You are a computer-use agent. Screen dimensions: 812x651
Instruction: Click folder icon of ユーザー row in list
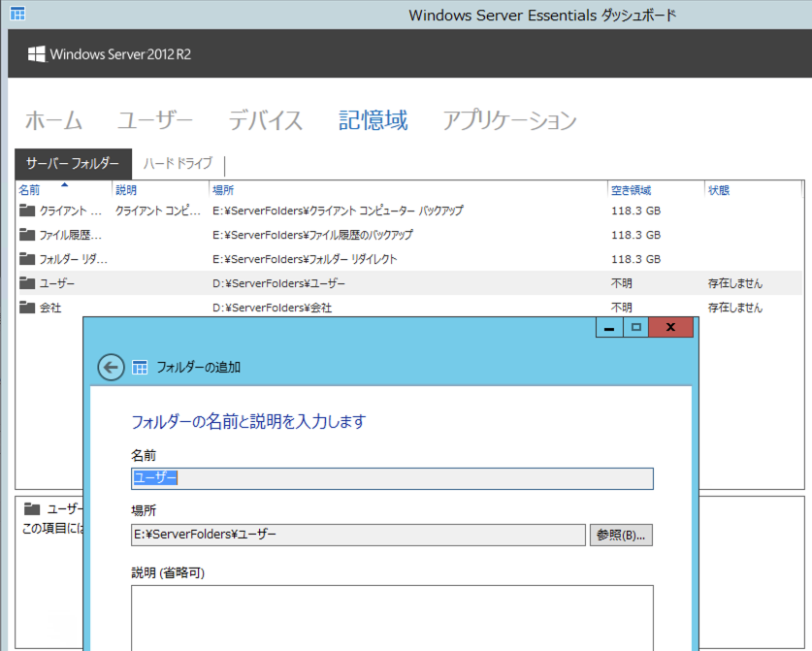[27, 282]
